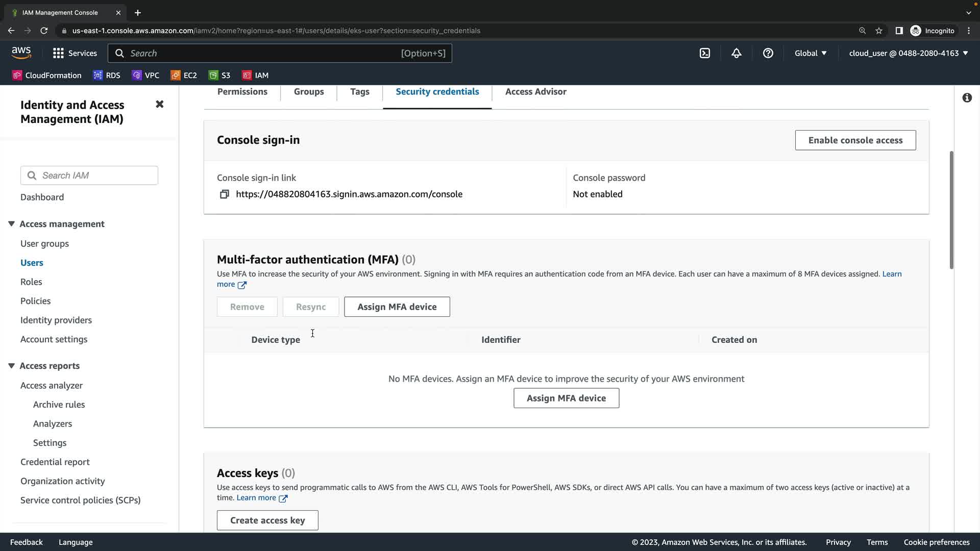Click Enable console access button
980x551 pixels.
tap(855, 140)
